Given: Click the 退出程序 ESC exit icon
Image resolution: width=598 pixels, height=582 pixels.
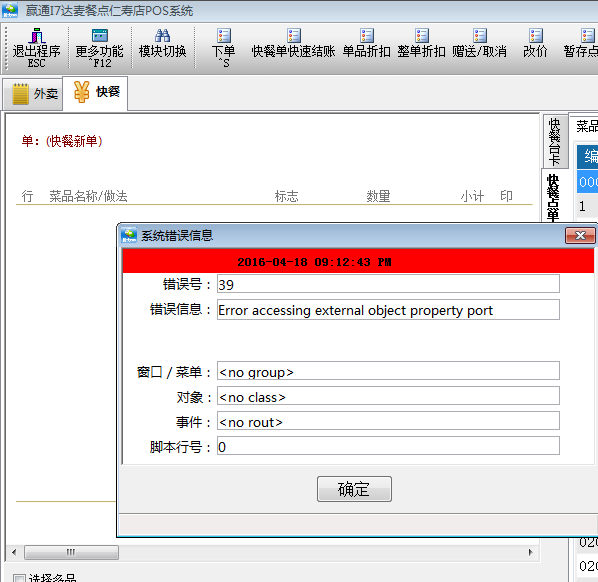Looking at the screenshot, I should [37, 35].
